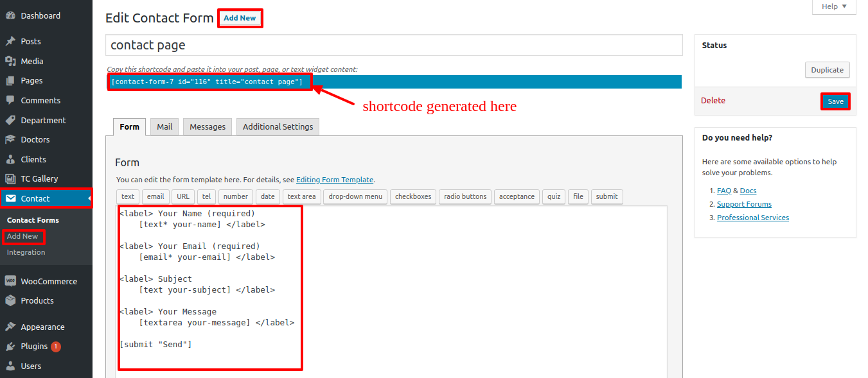
Task: Insert a tel tag
Action: click(x=206, y=196)
